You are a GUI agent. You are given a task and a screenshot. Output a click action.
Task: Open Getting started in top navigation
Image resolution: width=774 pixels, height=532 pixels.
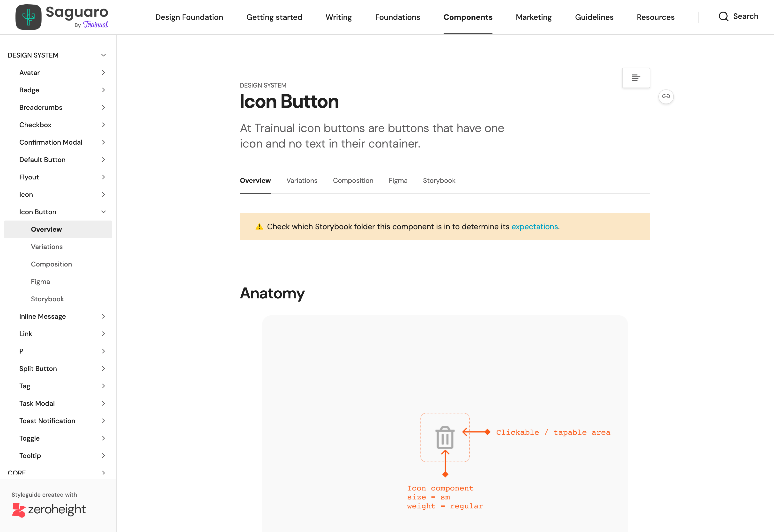pos(274,17)
